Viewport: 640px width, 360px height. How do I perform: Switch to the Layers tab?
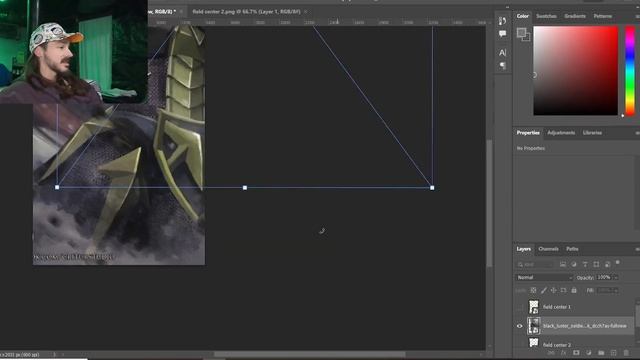pyautogui.click(x=523, y=249)
